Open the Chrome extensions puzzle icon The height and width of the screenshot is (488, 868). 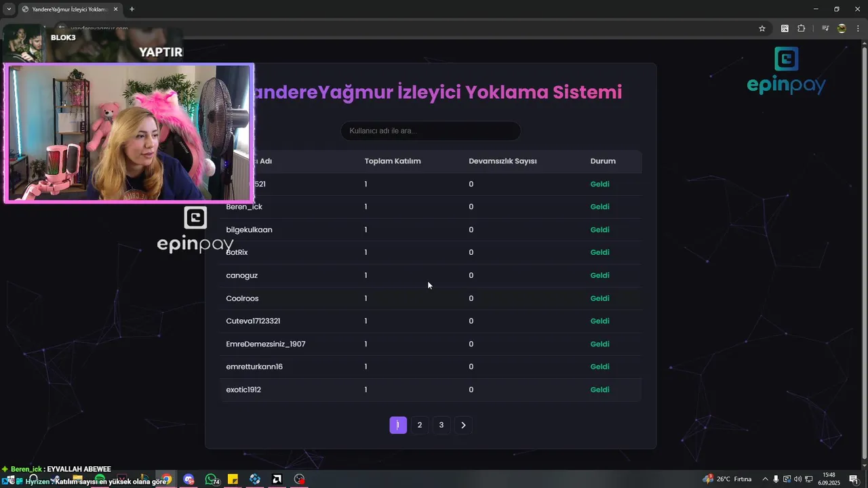(802, 28)
